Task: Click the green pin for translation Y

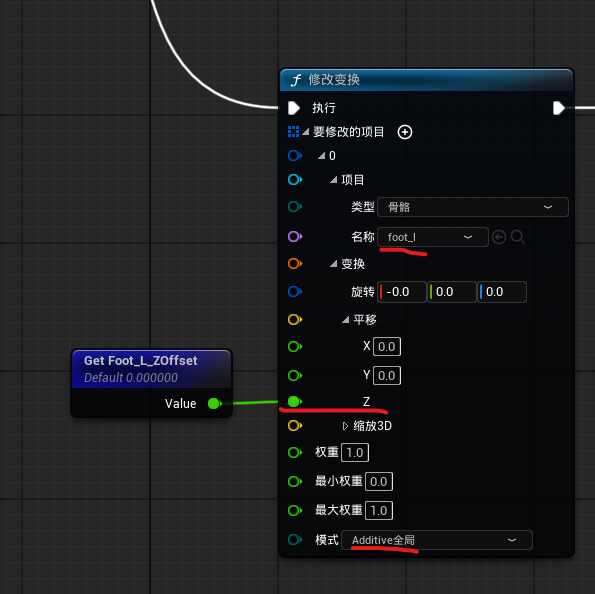Action: 295,375
